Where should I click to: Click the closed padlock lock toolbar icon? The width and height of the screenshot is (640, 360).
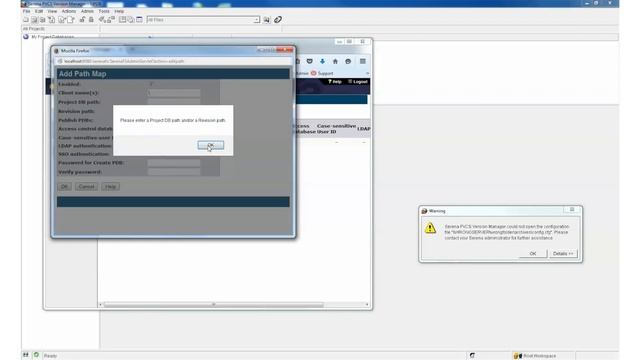(91, 20)
